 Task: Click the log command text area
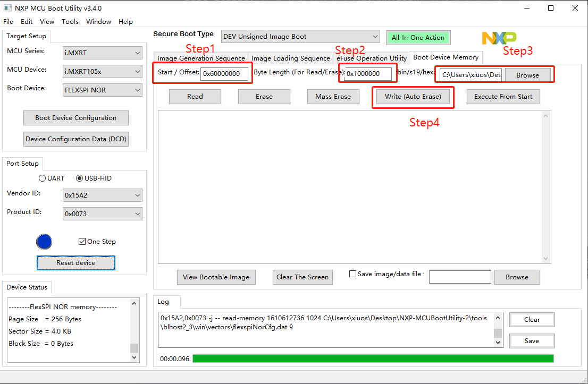[326, 330]
